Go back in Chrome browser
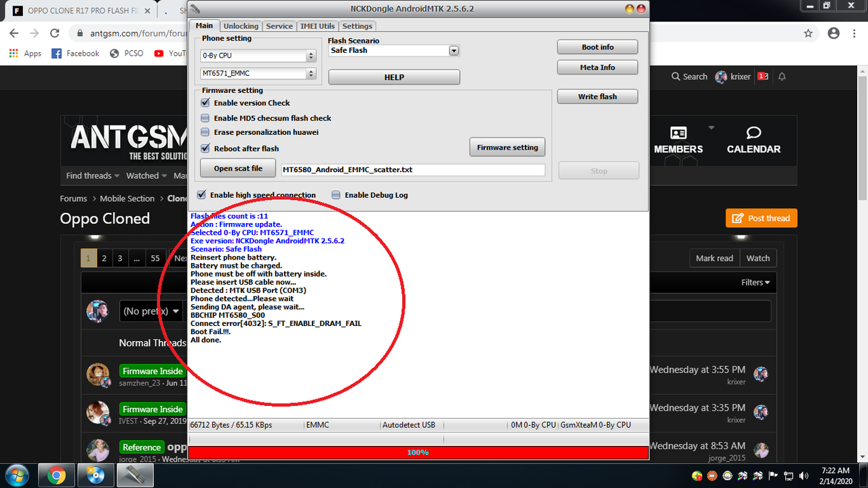The height and width of the screenshot is (488, 868). [14, 33]
